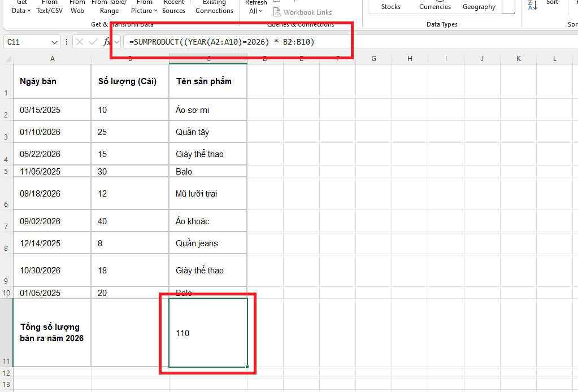Click the Sort button
The image size is (578, 392).
pos(552,3)
